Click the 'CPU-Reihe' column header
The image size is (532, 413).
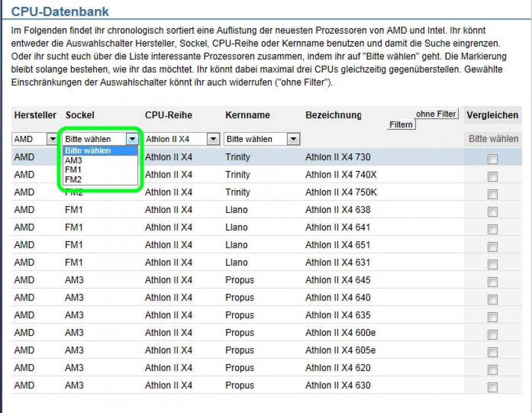(x=168, y=115)
